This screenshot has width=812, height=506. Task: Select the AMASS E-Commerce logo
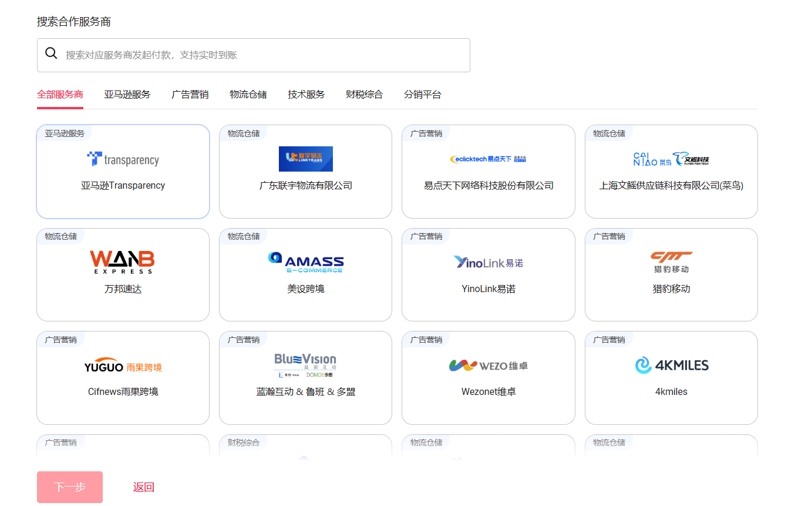(305, 262)
